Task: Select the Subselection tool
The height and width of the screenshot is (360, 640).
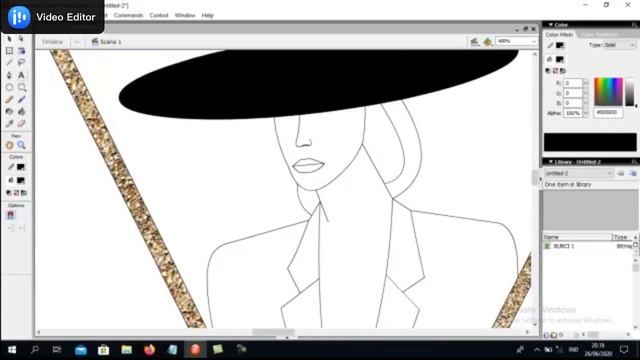Action: tap(21, 39)
